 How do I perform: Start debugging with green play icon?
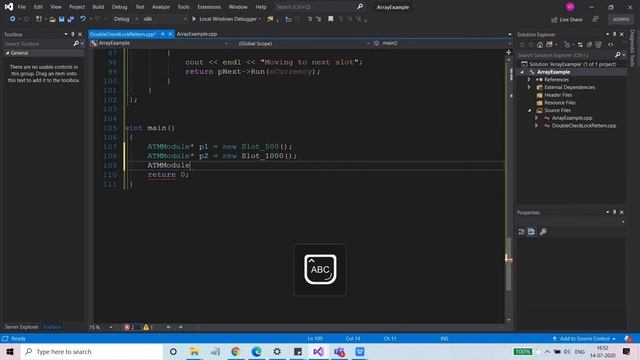[194, 19]
